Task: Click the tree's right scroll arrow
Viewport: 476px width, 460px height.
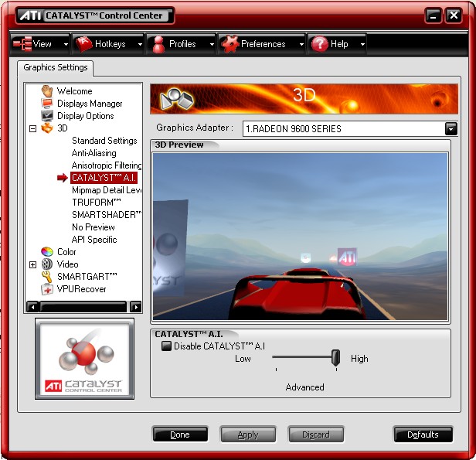Action: [136, 307]
